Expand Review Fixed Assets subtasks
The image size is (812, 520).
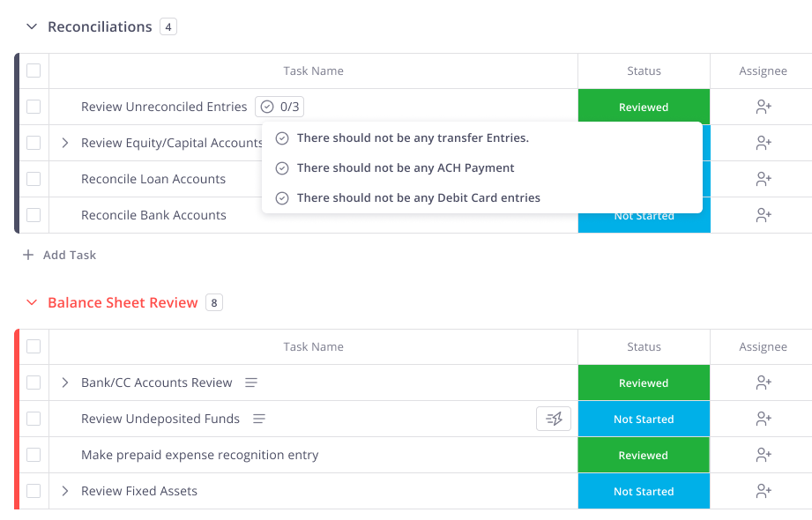(64, 491)
